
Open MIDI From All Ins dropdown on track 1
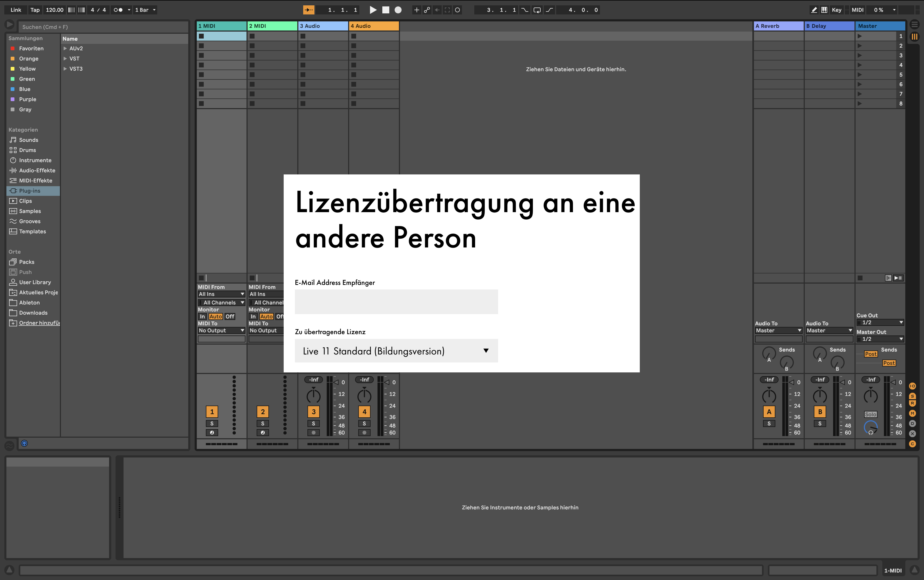(222, 294)
